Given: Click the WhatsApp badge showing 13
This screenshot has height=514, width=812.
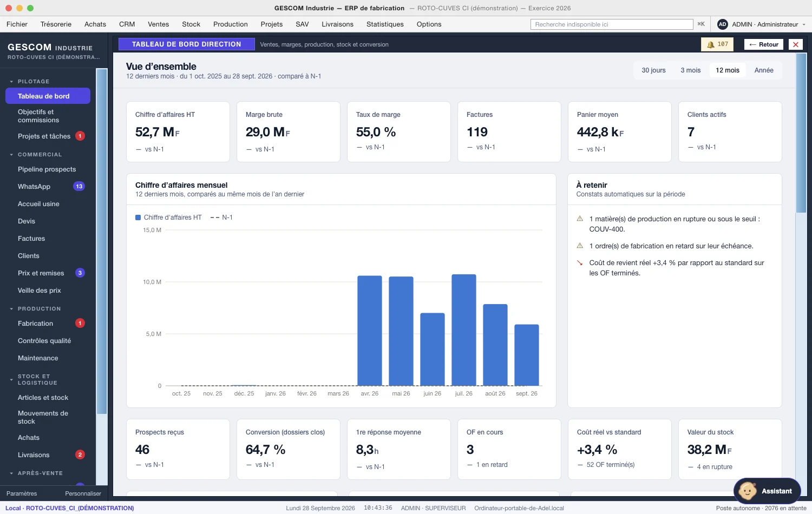Looking at the screenshot, I should pos(79,186).
